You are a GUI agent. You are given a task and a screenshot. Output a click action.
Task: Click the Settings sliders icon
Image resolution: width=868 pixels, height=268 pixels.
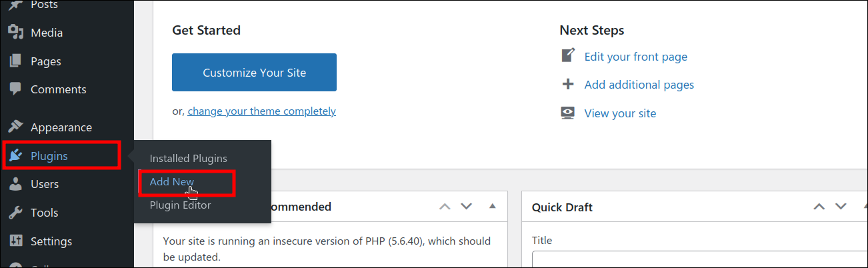coord(16,241)
